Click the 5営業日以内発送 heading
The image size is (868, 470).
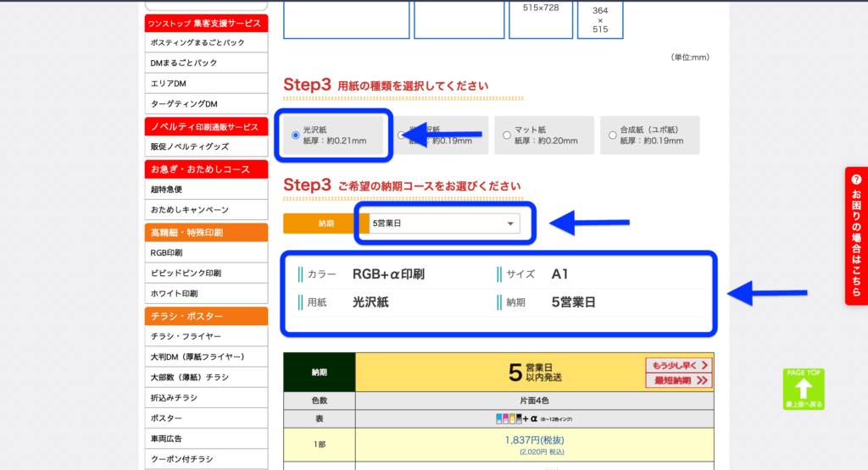click(535, 372)
